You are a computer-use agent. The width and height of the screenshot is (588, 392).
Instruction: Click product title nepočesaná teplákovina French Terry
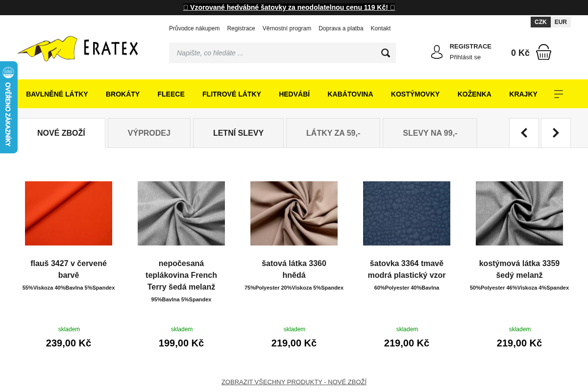[181, 275]
